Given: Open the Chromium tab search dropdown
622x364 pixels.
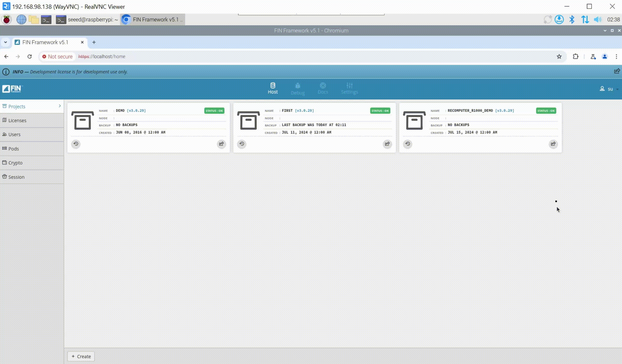Looking at the screenshot, I should pyautogui.click(x=5, y=42).
